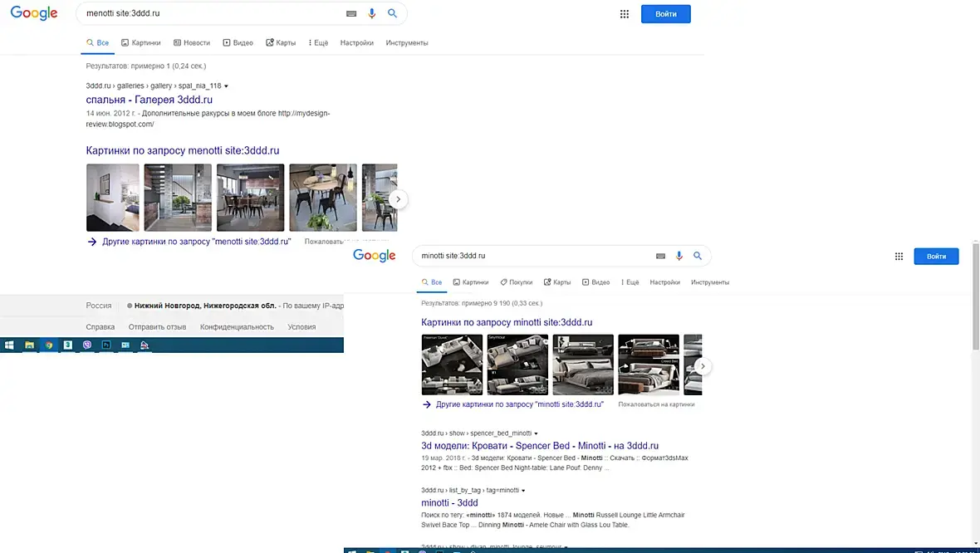980x553 pixels.
Task: Open the Картинки по запросу menotti site:3ddd.ru link
Action: pos(183,150)
